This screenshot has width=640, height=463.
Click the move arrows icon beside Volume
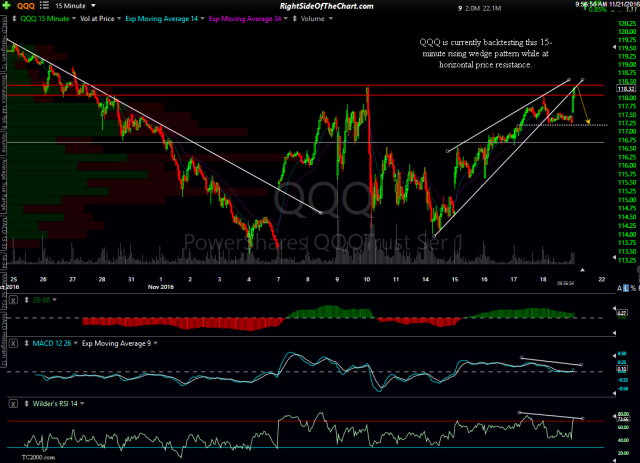295,19
